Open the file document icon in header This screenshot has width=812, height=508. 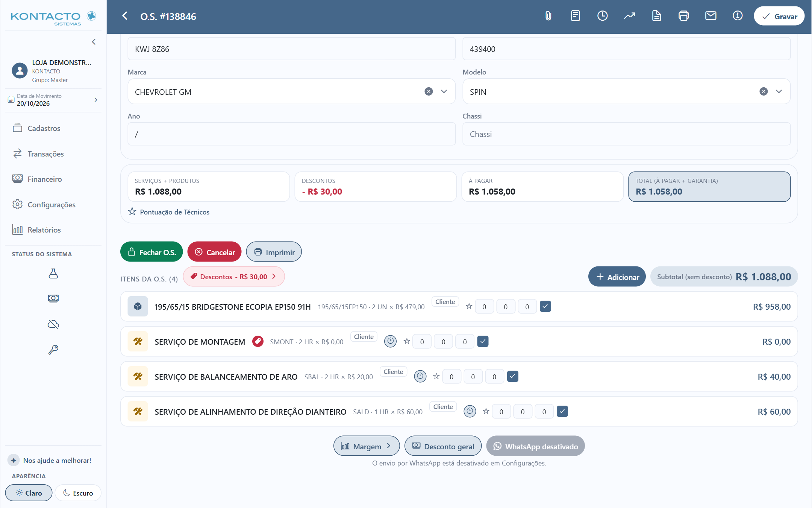coord(657,16)
